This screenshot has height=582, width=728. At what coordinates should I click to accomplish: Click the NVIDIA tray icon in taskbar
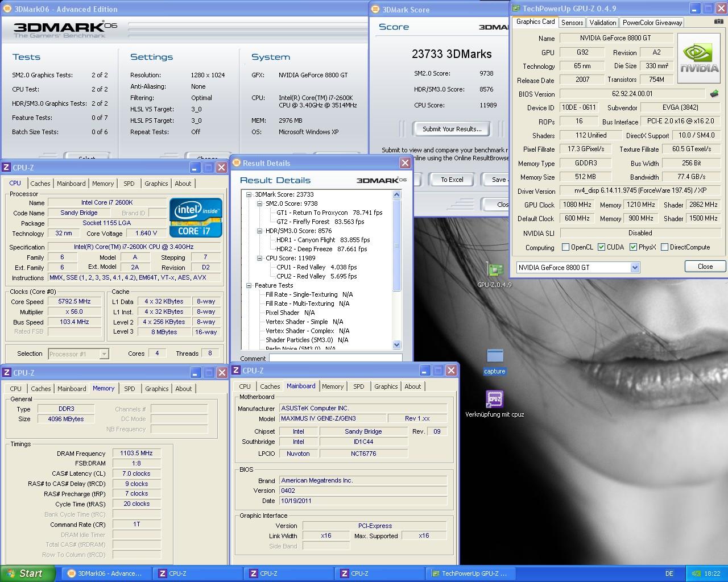click(695, 573)
